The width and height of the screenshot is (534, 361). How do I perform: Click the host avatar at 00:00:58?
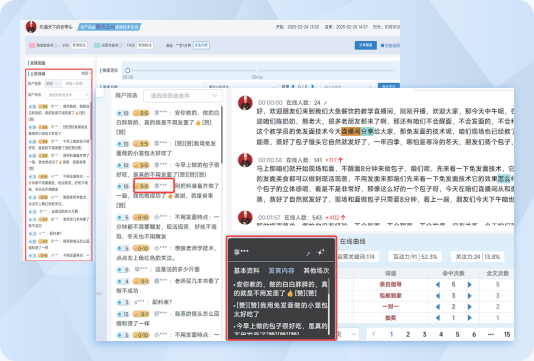click(x=245, y=160)
